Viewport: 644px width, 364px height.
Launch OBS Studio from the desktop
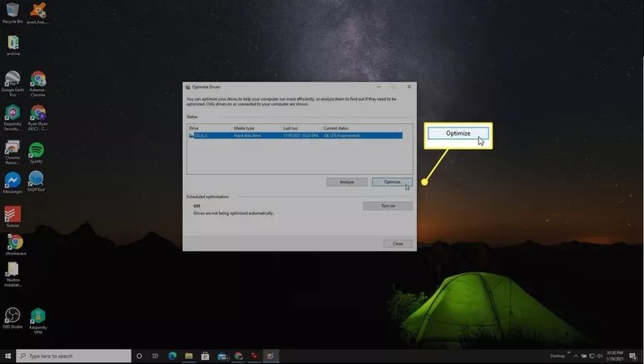[12, 318]
